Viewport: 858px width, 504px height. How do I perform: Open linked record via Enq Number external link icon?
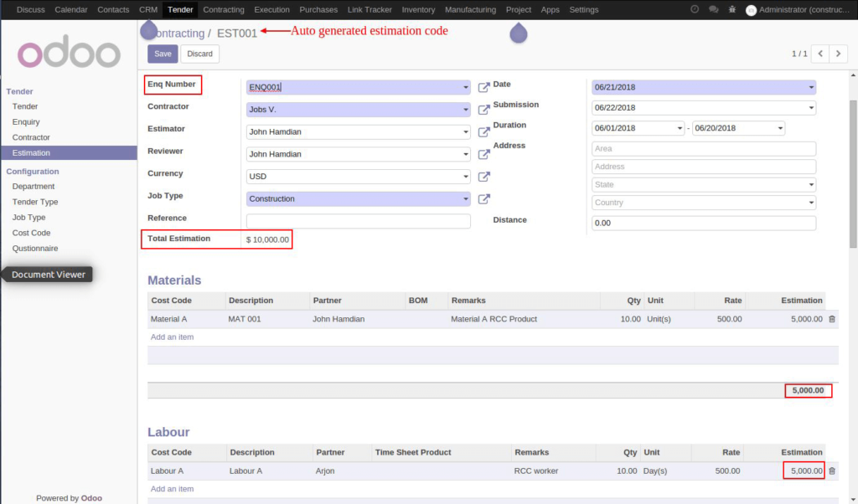click(x=483, y=86)
